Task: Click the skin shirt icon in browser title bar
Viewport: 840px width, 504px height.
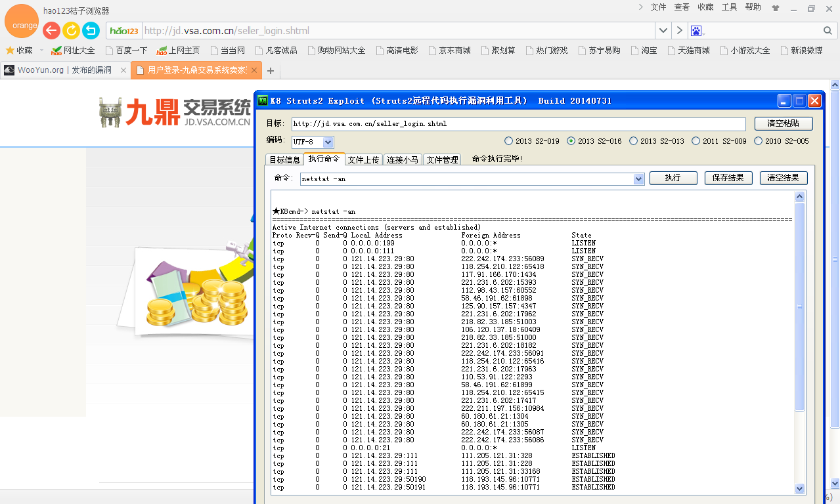Action: pos(776,9)
